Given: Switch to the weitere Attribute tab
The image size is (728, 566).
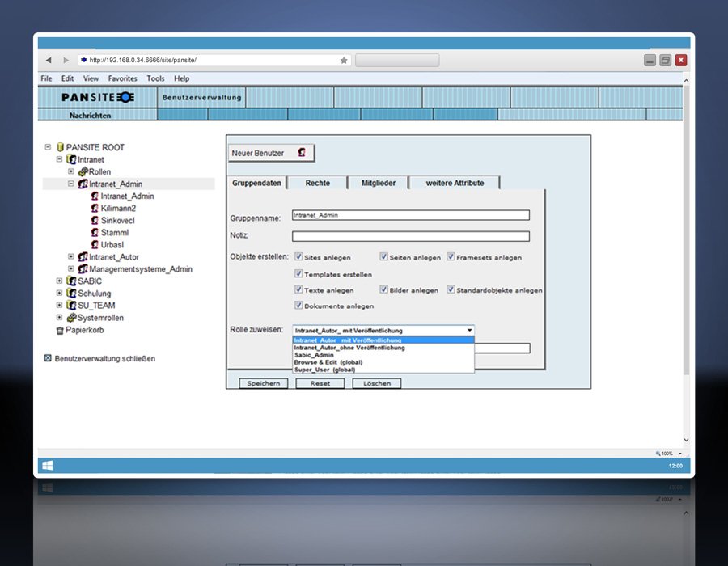Looking at the screenshot, I should [x=455, y=183].
